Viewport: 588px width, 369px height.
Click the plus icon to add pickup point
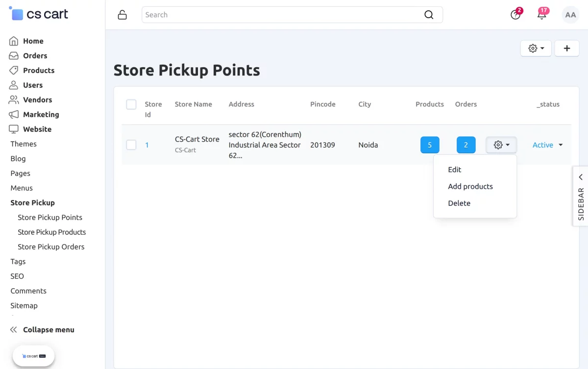pos(567,48)
